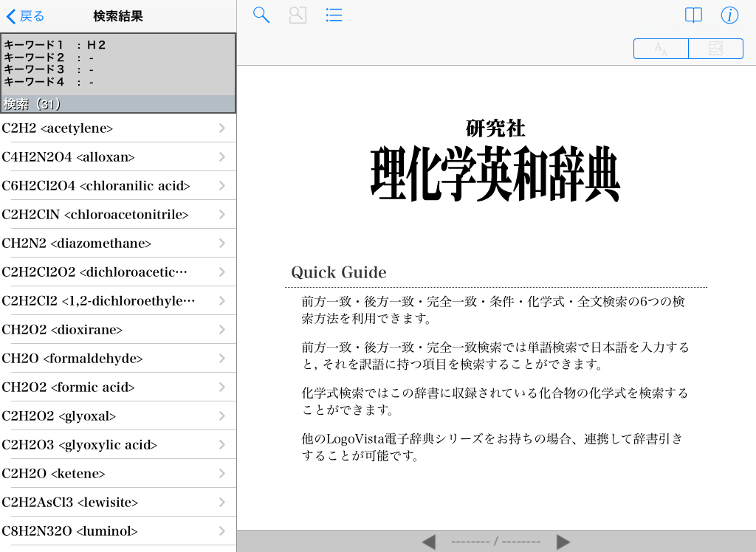
Task: Expand chevron for CH2N2 diazomethane
Action: pyautogui.click(x=222, y=244)
